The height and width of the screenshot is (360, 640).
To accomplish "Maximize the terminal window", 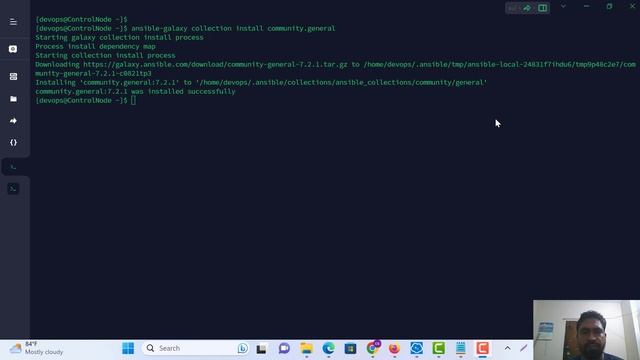I will pyautogui.click(x=609, y=7).
